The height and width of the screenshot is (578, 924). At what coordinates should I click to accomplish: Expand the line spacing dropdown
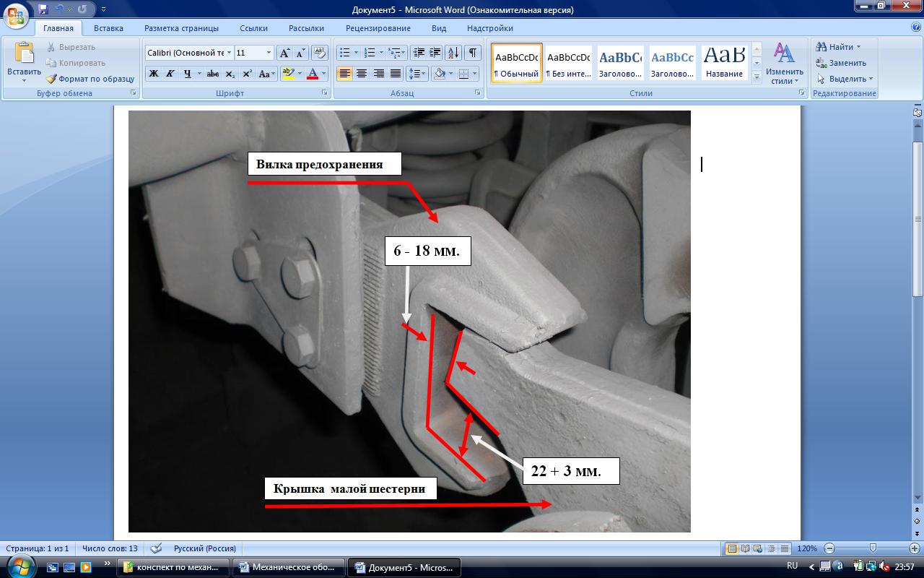pyautogui.click(x=424, y=74)
